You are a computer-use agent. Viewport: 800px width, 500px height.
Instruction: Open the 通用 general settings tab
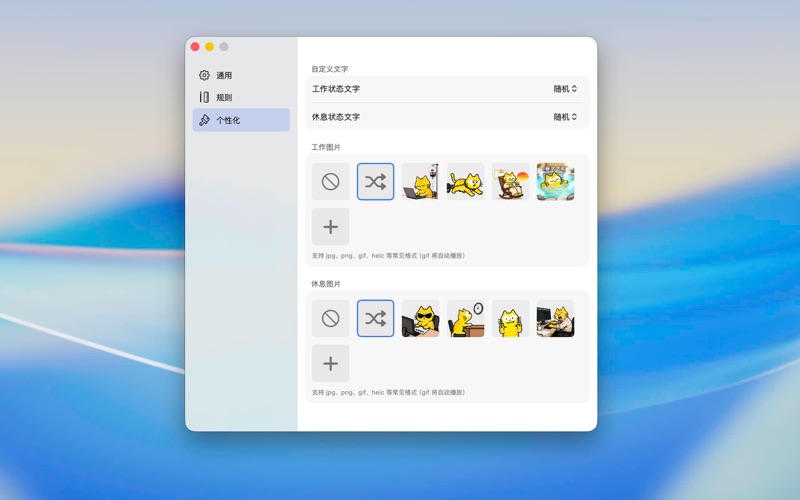241,76
